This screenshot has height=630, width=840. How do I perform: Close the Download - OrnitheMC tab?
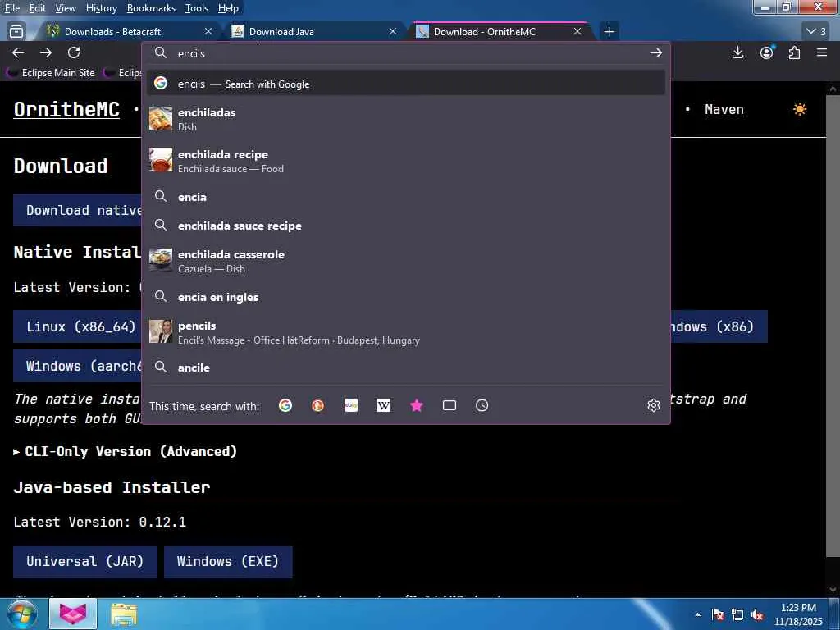click(x=577, y=32)
